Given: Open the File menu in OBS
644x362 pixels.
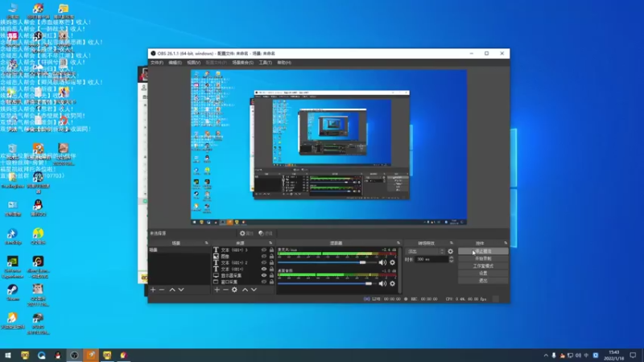Looking at the screenshot, I should point(156,63).
